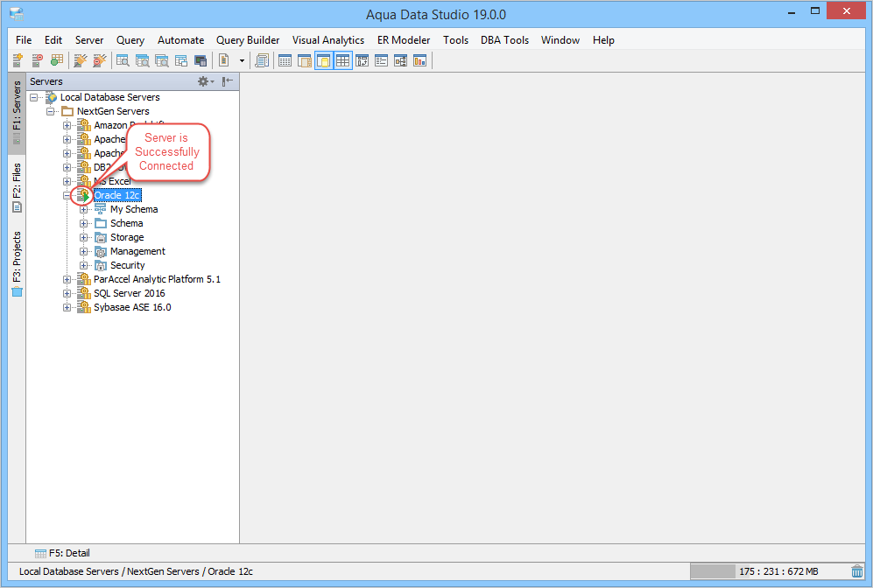Screen dimensions: 873x588
Task: Collapse the Oracle 12c server node
Action: (67, 195)
